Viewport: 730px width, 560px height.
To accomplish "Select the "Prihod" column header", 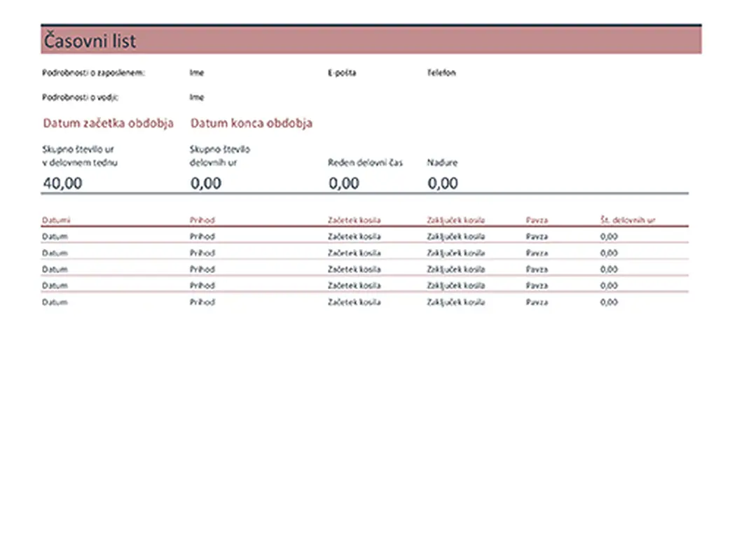I will (202, 220).
